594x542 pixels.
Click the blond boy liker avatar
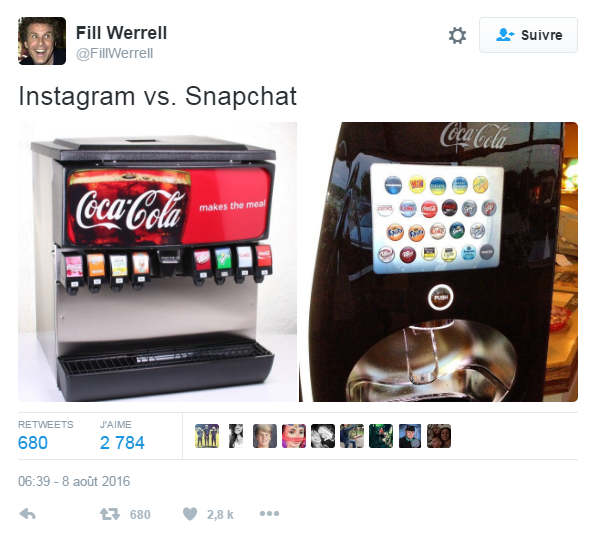tap(265, 436)
